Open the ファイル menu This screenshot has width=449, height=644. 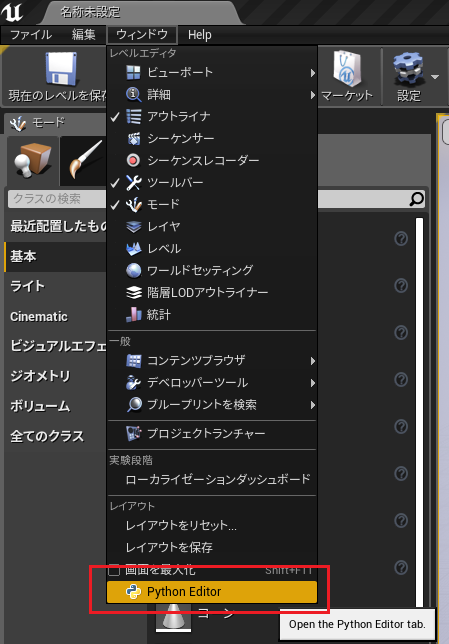point(31,34)
